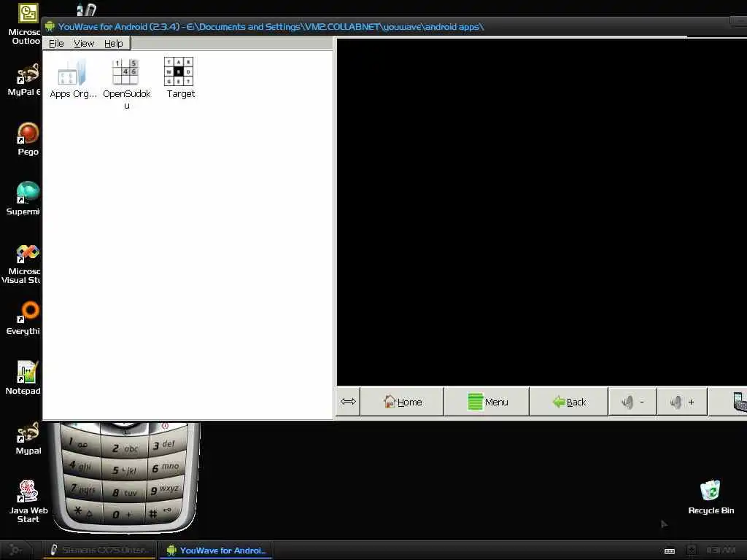Click the double-arrow panel toggle button
Viewport: 747px width, 560px height.
348,402
